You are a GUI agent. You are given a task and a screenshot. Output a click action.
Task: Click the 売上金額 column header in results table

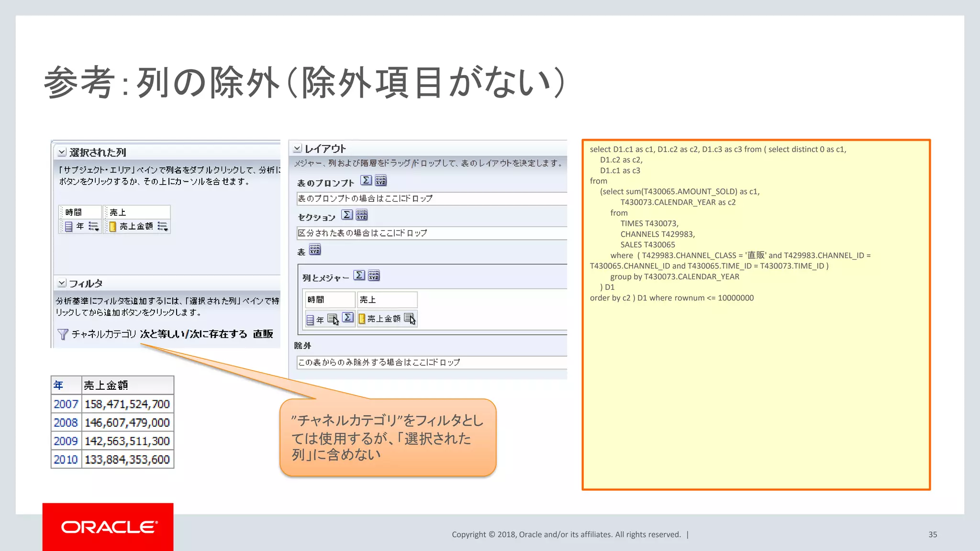coord(128,386)
